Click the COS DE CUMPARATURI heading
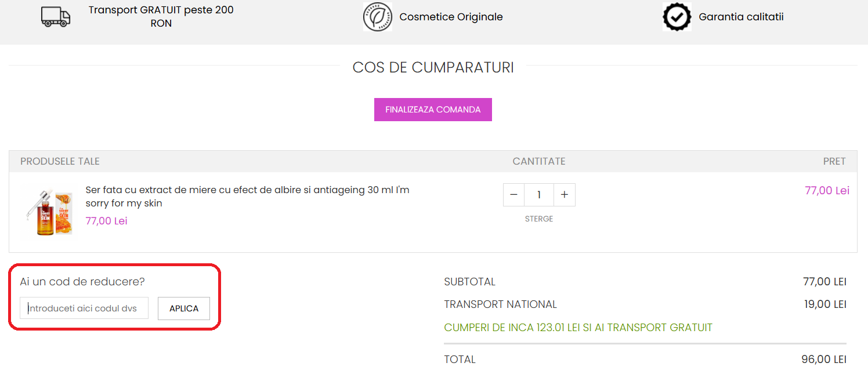868x381 pixels. pyautogui.click(x=433, y=68)
